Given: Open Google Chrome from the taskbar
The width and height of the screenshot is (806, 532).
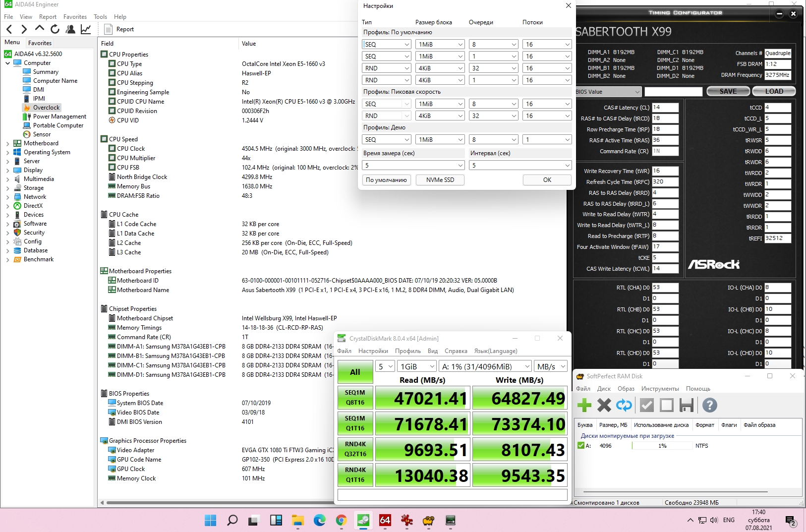Looking at the screenshot, I should [341, 520].
